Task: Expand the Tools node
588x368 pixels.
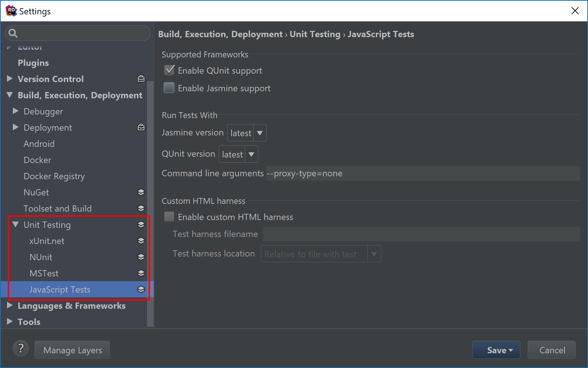Action: [10, 322]
